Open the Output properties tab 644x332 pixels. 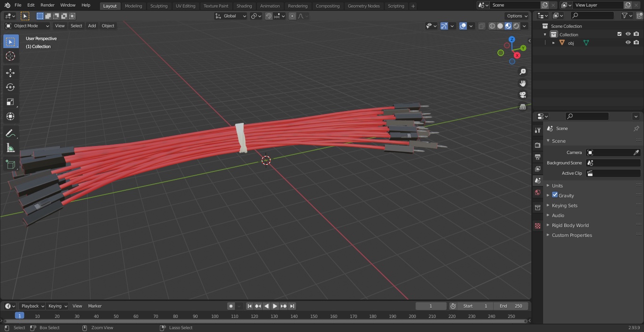(x=537, y=157)
